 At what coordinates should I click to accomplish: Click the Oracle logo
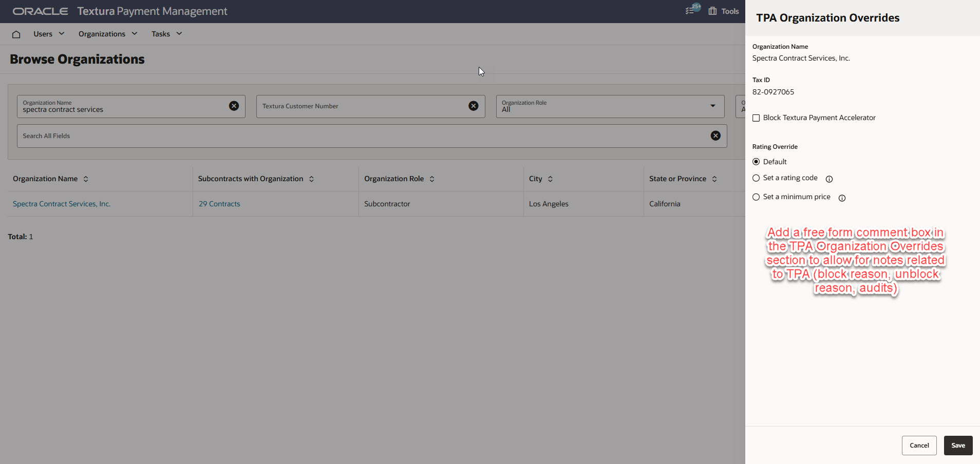tap(40, 11)
